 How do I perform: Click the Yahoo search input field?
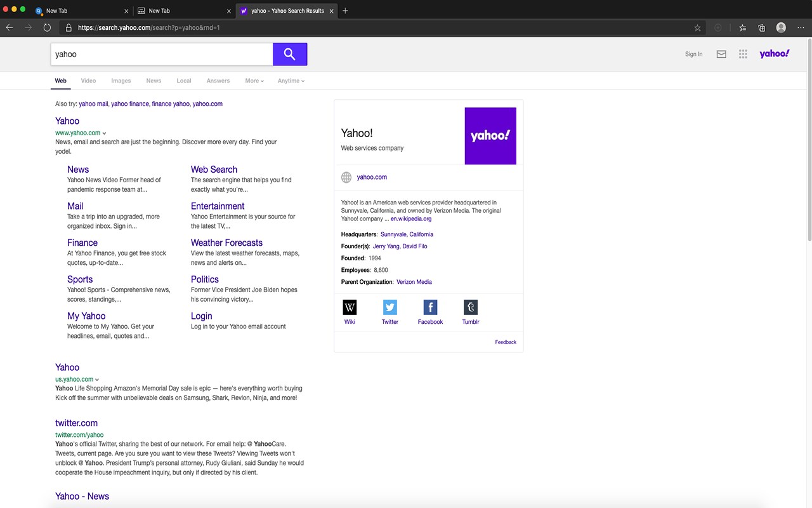162,54
